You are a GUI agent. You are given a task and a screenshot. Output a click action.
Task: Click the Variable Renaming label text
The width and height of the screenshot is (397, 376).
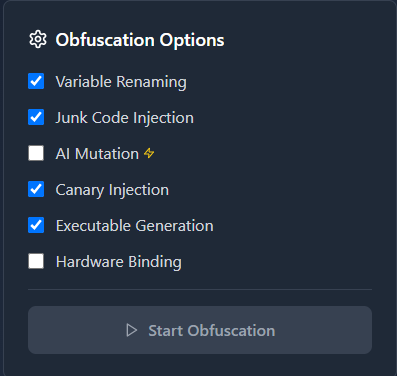pos(121,82)
